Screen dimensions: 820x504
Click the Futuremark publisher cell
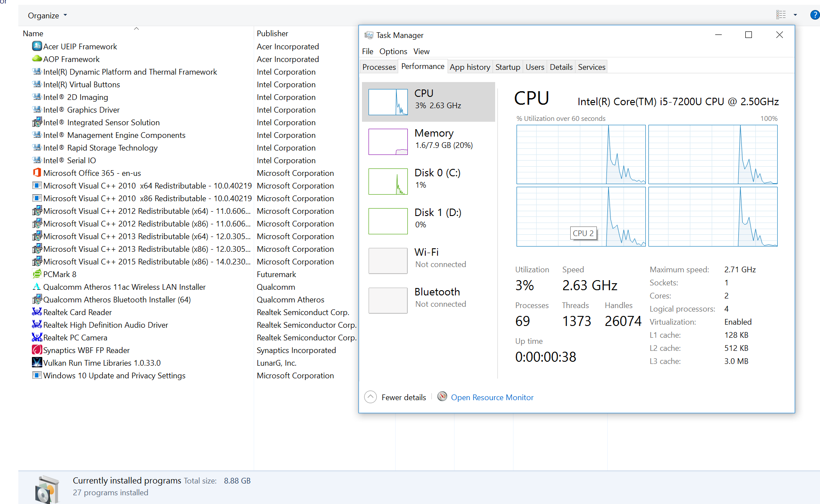pos(276,274)
